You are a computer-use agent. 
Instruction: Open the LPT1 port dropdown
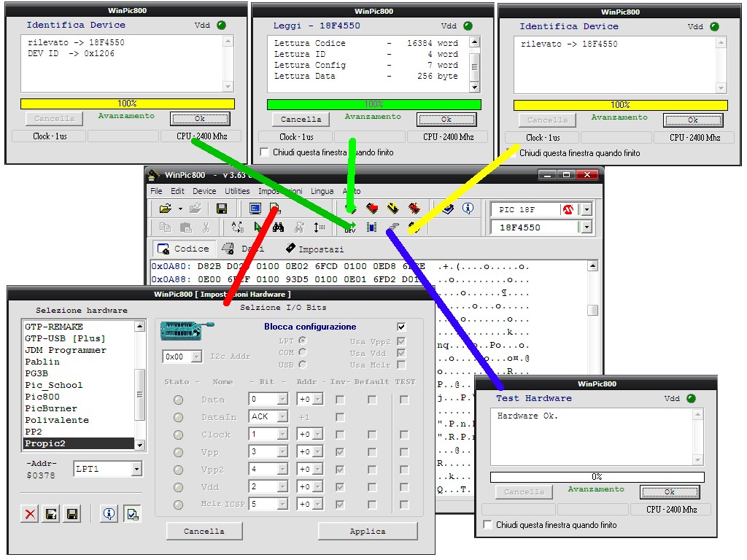tap(136, 469)
